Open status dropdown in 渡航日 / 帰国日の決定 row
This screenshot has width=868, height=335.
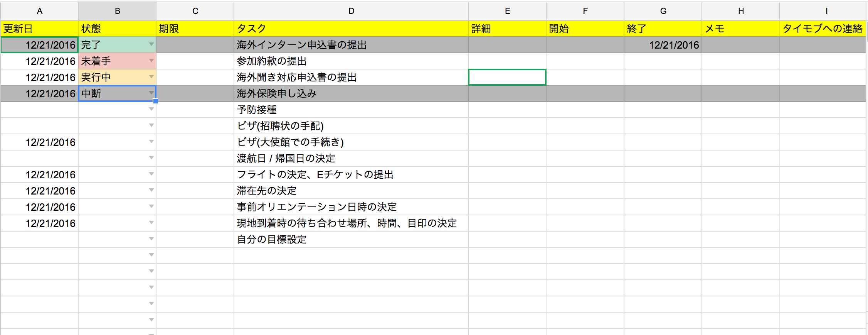coord(151,158)
